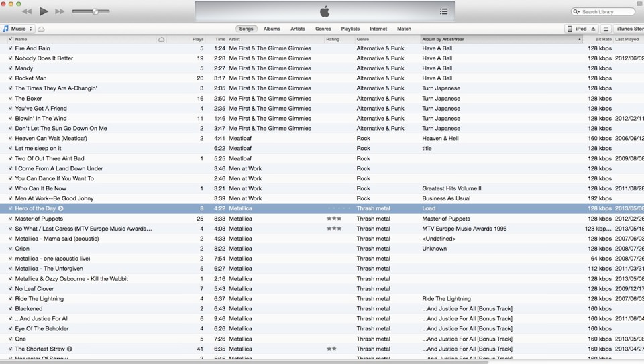Switch to the Playlists tab
The width and height of the screenshot is (644, 364).
click(350, 29)
